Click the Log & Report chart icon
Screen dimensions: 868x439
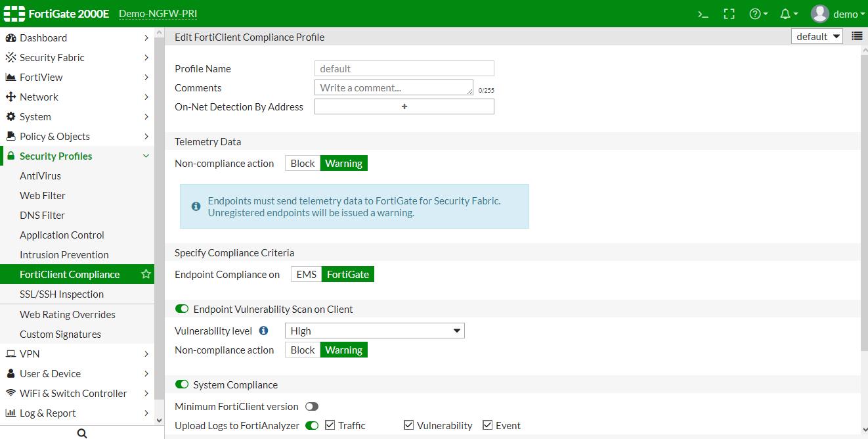click(11, 413)
